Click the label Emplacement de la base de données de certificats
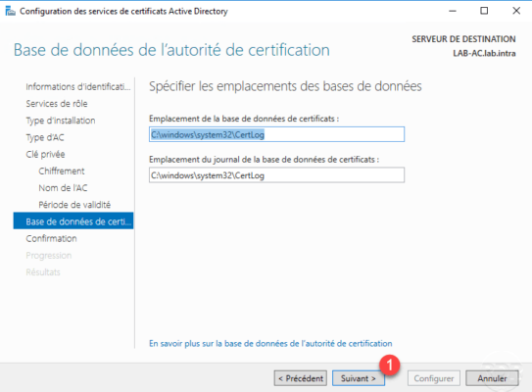The width and height of the screenshot is (532, 392). 244,119
